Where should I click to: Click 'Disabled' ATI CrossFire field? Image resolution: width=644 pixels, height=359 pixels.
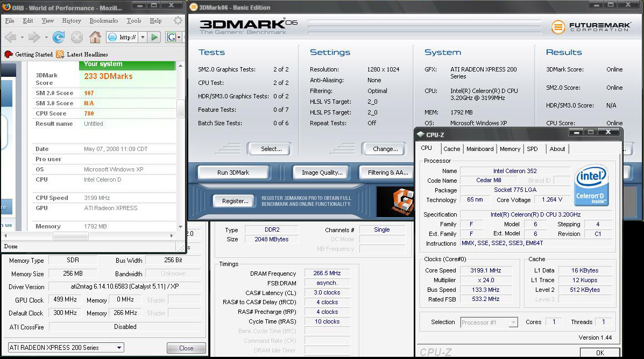[125, 327]
